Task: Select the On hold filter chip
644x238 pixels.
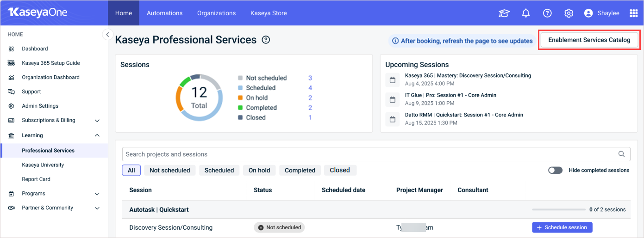Action: click(259, 170)
